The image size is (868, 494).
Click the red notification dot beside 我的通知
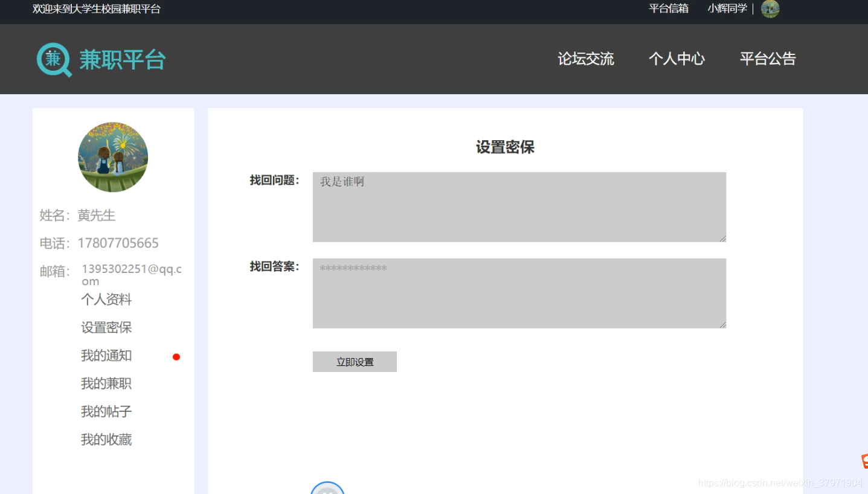point(176,356)
